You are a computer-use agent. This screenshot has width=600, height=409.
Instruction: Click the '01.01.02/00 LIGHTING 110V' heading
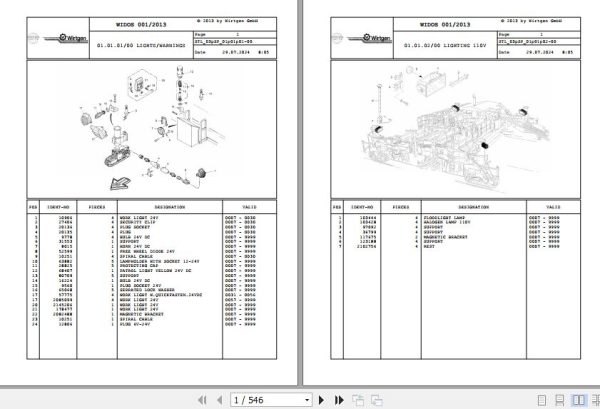(x=445, y=46)
